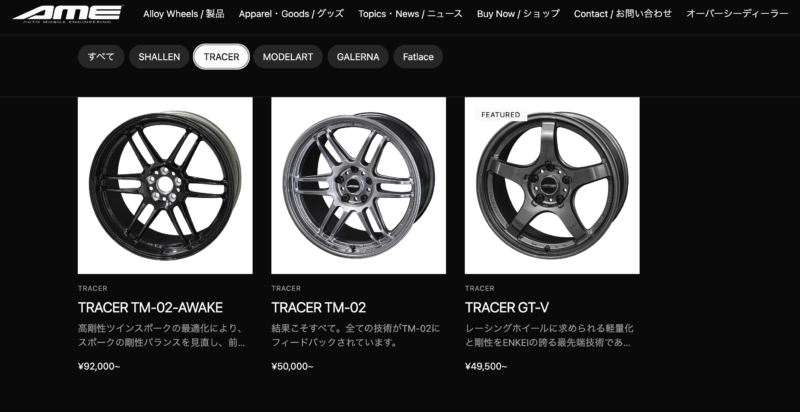Viewport: 800px width, 412px height.
Task: Open the black TRACER TM-02-AWAKE wheel image
Action: coord(165,186)
